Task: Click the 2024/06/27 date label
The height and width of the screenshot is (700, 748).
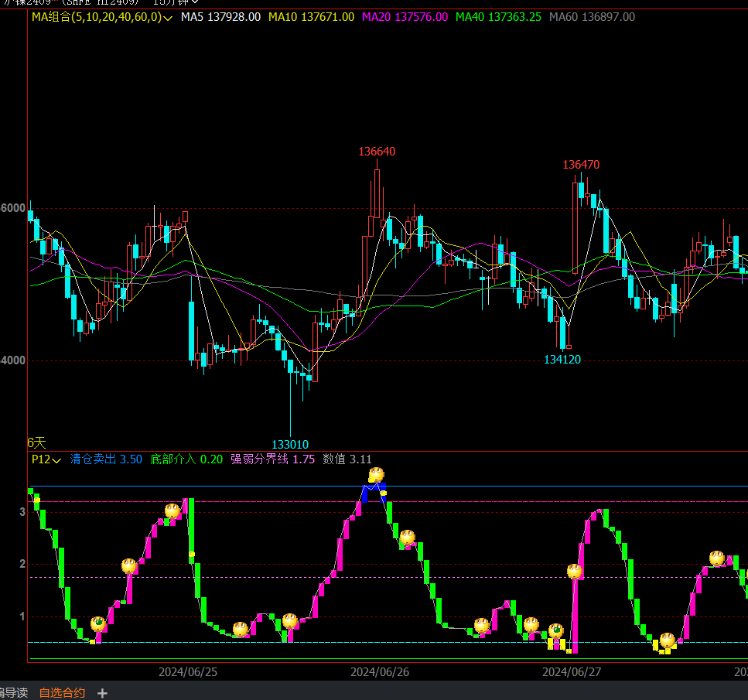Action: pyautogui.click(x=572, y=672)
